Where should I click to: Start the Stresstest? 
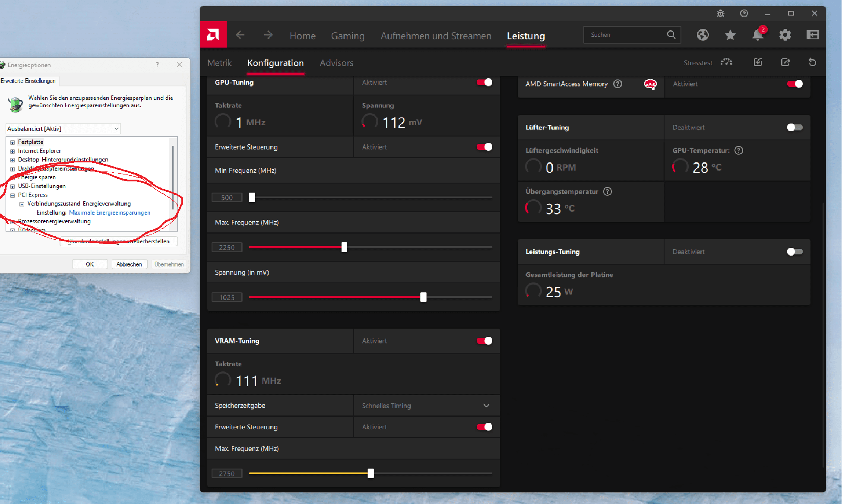pos(708,63)
